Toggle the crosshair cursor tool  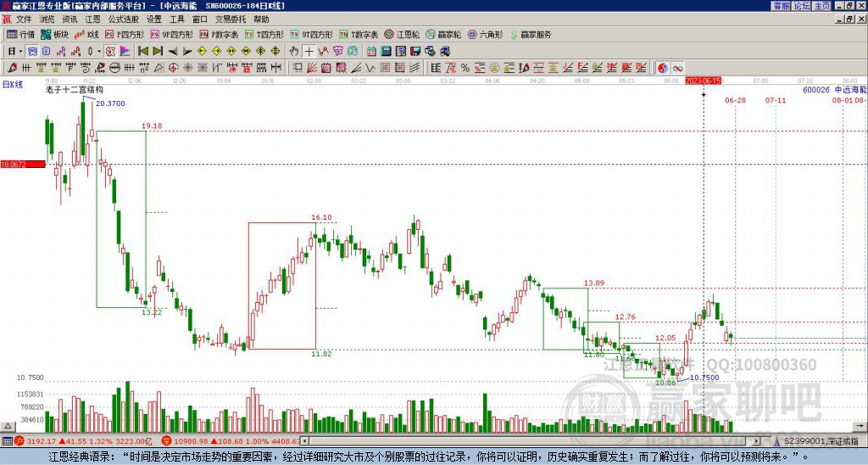[309, 51]
